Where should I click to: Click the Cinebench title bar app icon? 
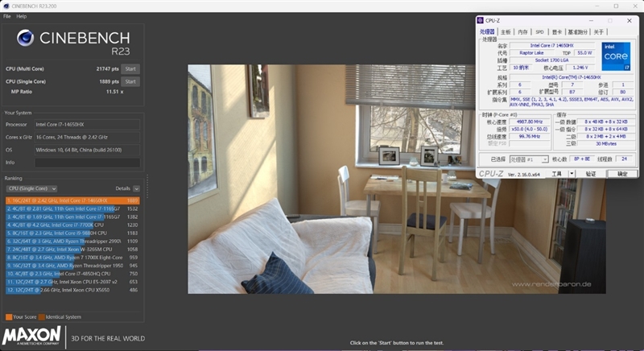(6, 6)
